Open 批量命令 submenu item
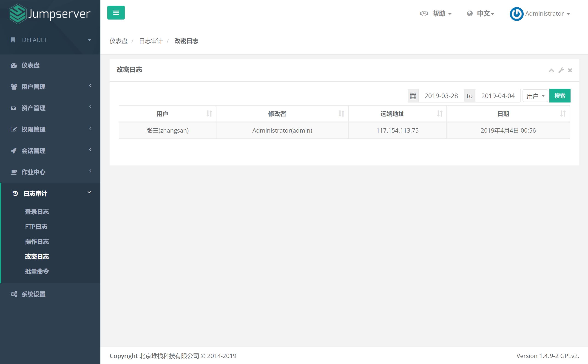This screenshot has height=364, width=588. [37, 271]
